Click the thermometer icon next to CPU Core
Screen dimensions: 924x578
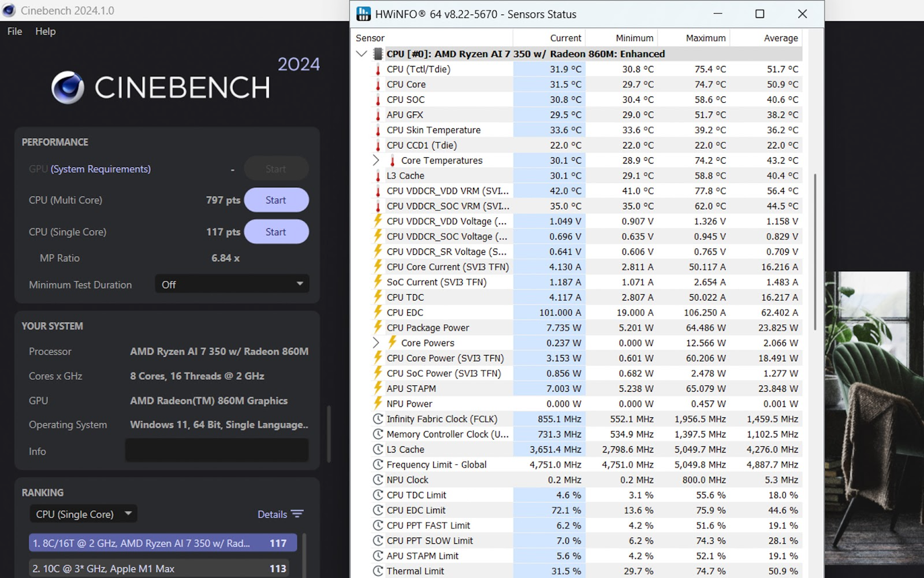click(378, 84)
